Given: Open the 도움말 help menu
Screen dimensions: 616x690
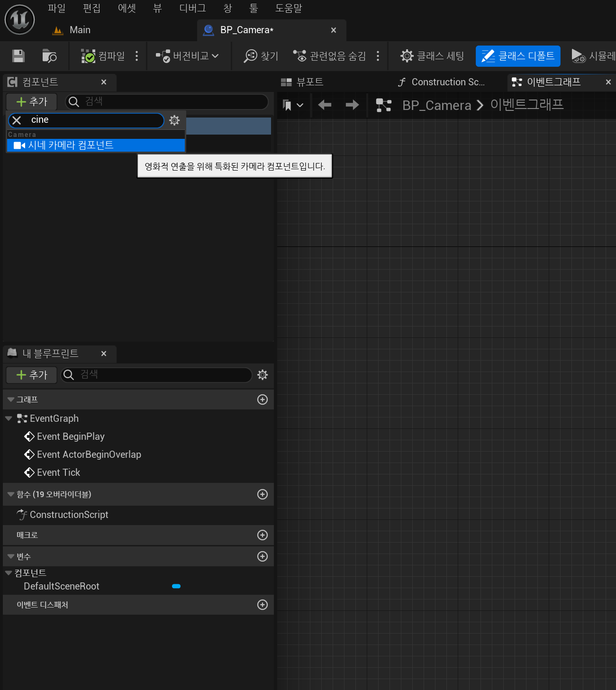Looking at the screenshot, I should pos(289,8).
